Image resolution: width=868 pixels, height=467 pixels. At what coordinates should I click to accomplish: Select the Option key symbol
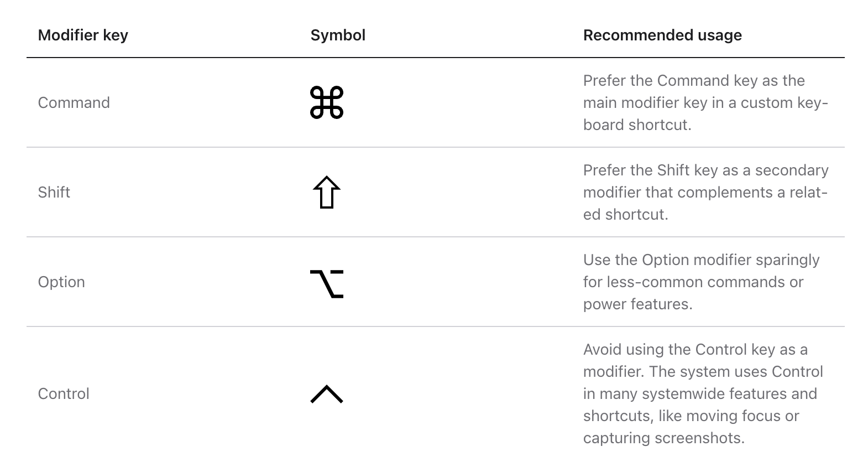(327, 283)
